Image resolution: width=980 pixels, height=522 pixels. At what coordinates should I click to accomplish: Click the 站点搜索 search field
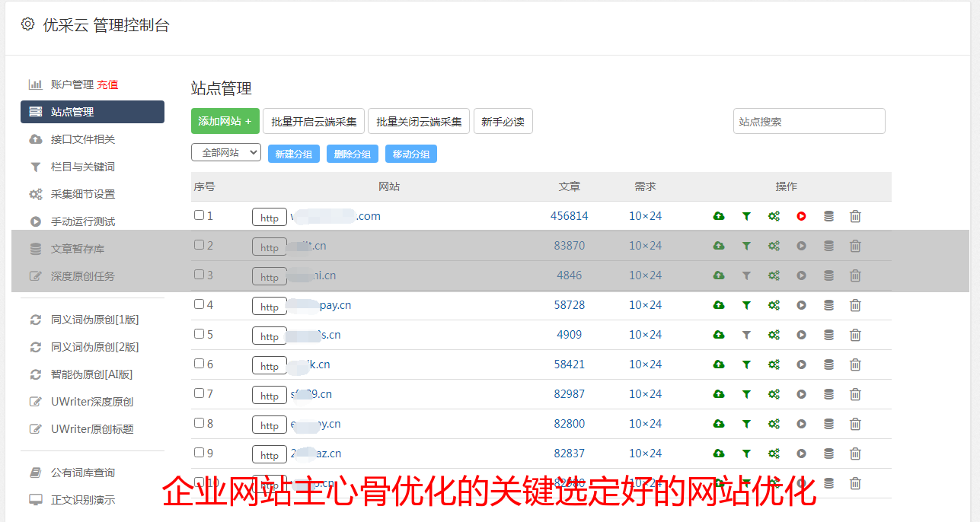click(809, 121)
